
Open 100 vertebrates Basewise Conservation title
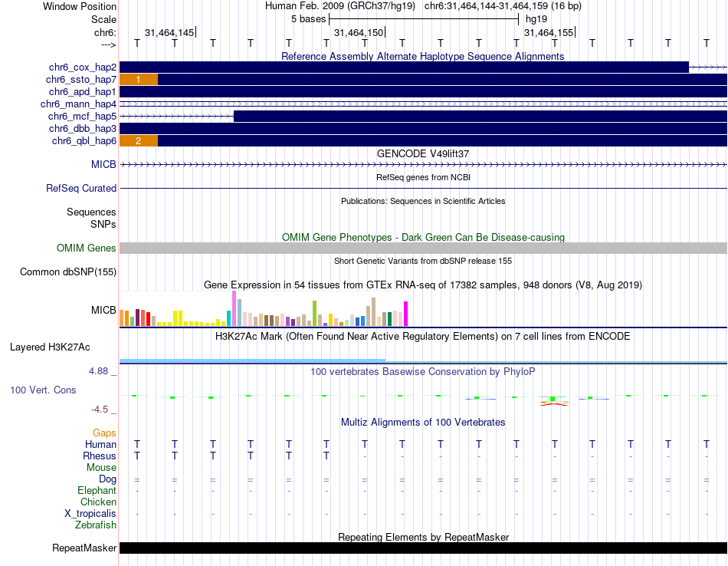(x=422, y=372)
